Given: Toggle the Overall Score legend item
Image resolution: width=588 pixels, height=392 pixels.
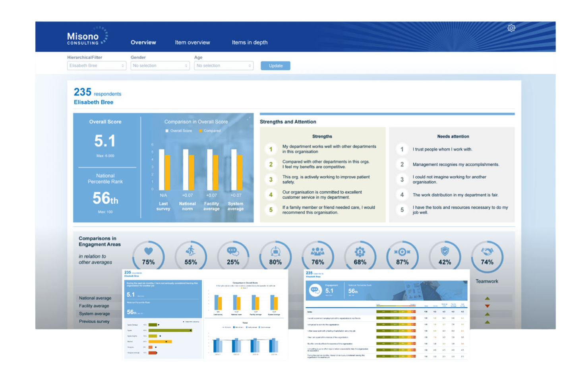Looking at the screenshot, I should (179, 131).
